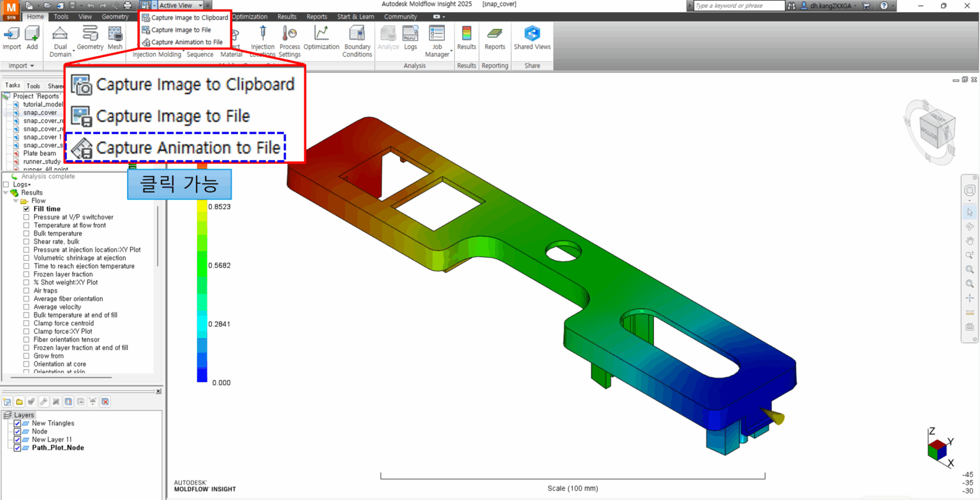Collapse the Results tree node

click(6, 193)
